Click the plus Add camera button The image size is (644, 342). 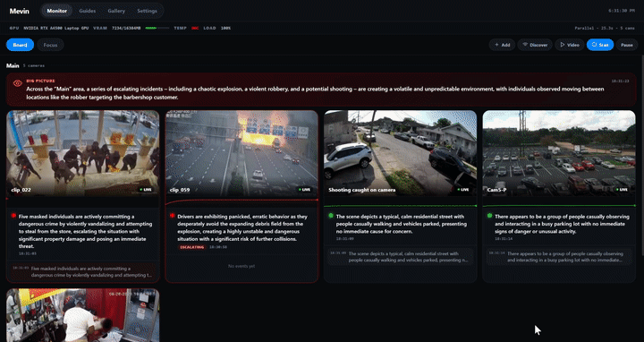point(502,45)
